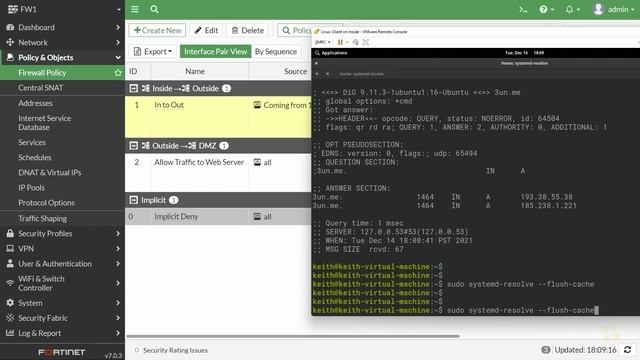The height and width of the screenshot is (360, 640).
Task: Click the Edit policy button
Action: [206, 30]
